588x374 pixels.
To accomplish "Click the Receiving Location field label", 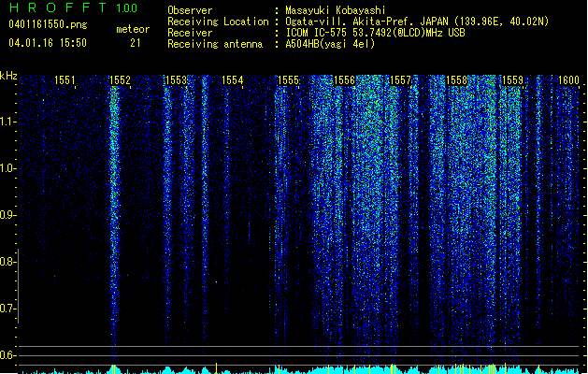I will [218, 22].
